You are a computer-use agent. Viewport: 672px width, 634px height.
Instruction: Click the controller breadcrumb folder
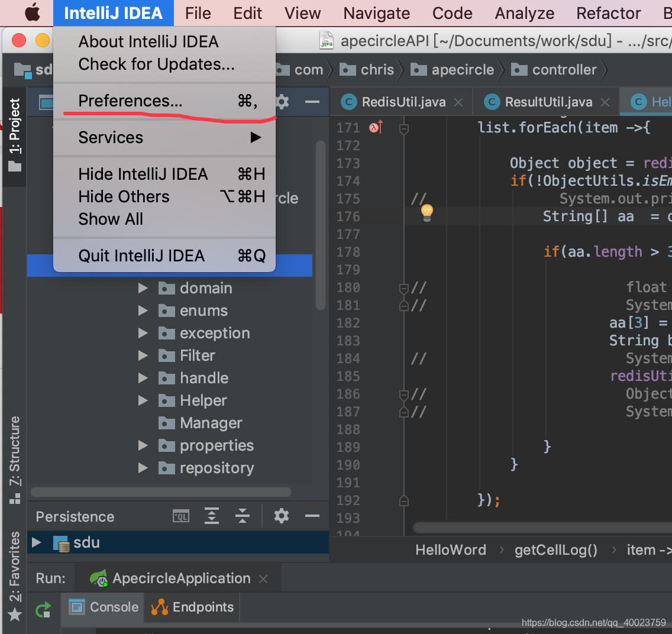(554, 69)
